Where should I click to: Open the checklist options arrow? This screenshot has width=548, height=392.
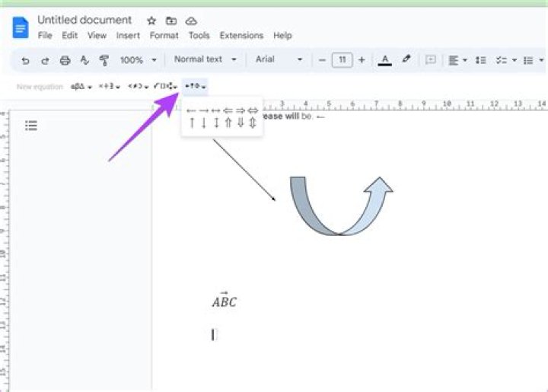pyautogui.click(x=514, y=60)
